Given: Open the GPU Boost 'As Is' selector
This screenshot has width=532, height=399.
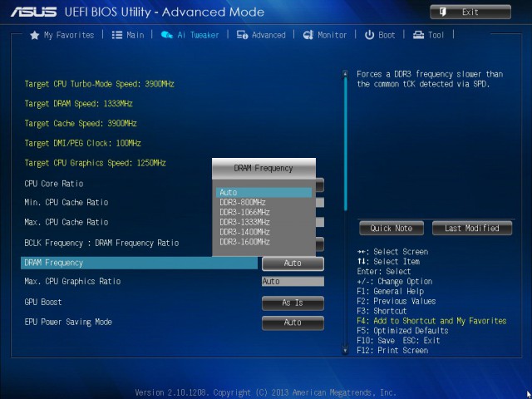Looking at the screenshot, I should tap(293, 303).
